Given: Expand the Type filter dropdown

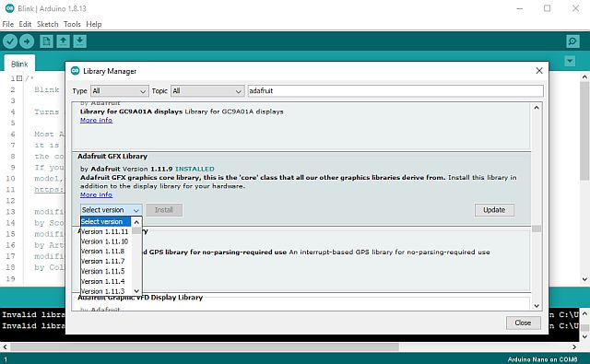Looking at the screenshot, I should (x=119, y=91).
